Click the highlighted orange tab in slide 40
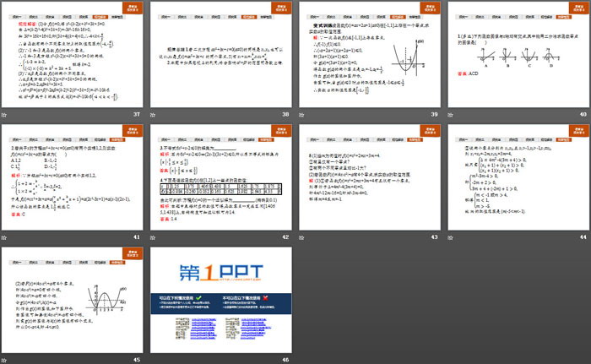The width and height of the screenshot is (591, 364). (x=545, y=16)
